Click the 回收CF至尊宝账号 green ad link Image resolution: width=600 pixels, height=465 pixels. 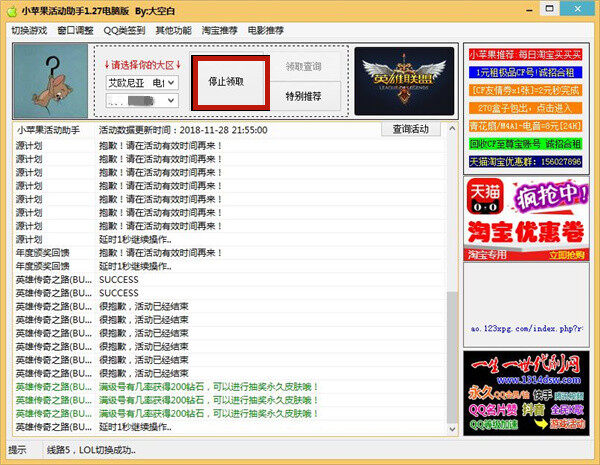pos(525,144)
